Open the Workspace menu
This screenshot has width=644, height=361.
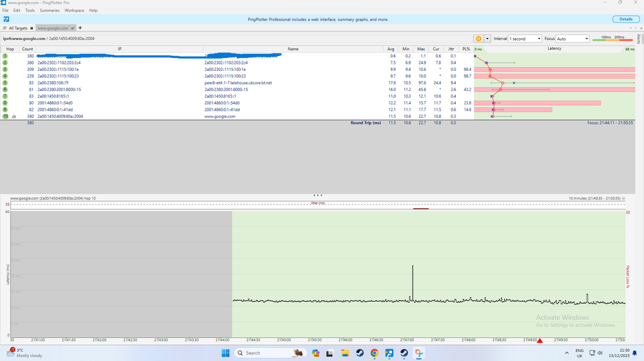(74, 10)
